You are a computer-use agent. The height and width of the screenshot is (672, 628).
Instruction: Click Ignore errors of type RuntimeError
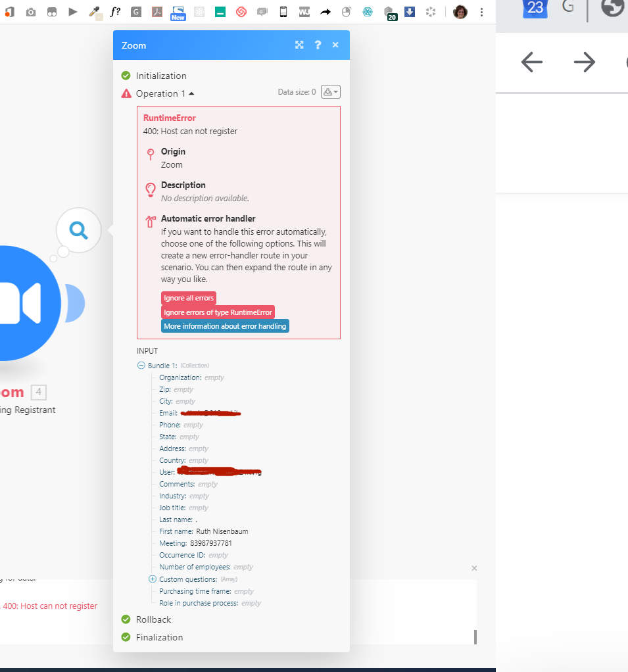pos(218,312)
